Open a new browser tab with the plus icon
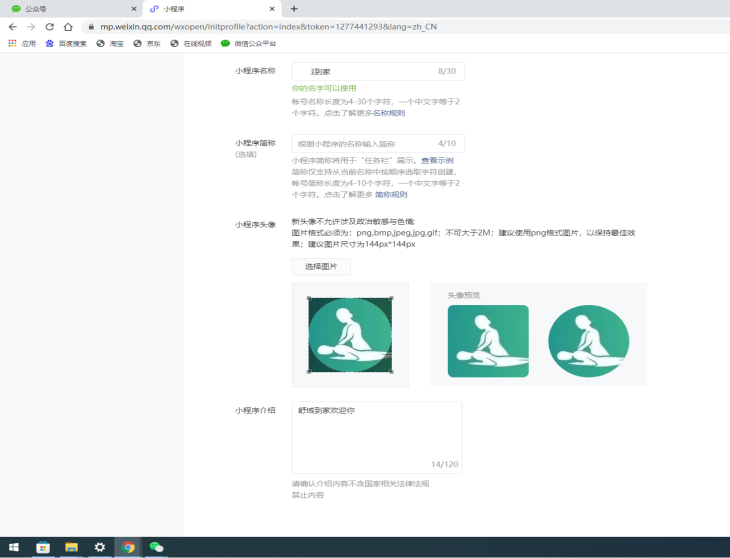This screenshot has width=730, height=558. tap(294, 8)
